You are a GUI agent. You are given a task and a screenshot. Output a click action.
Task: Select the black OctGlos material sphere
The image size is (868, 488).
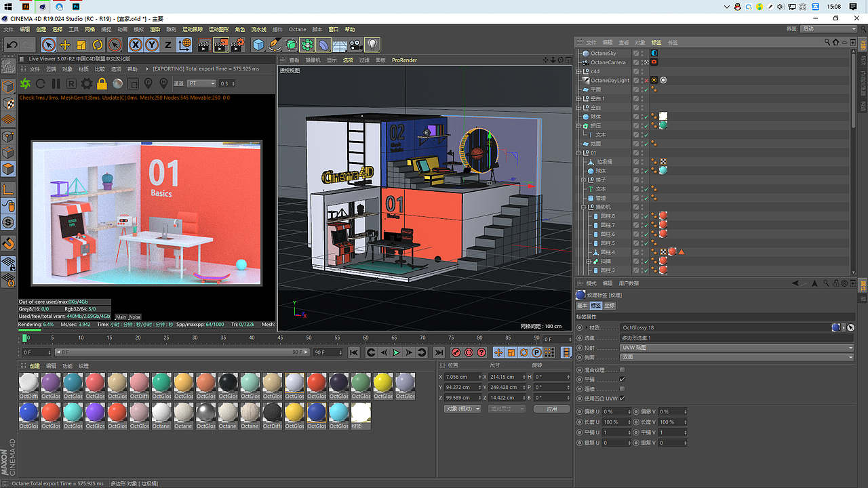pyautogui.click(x=229, y=384)
